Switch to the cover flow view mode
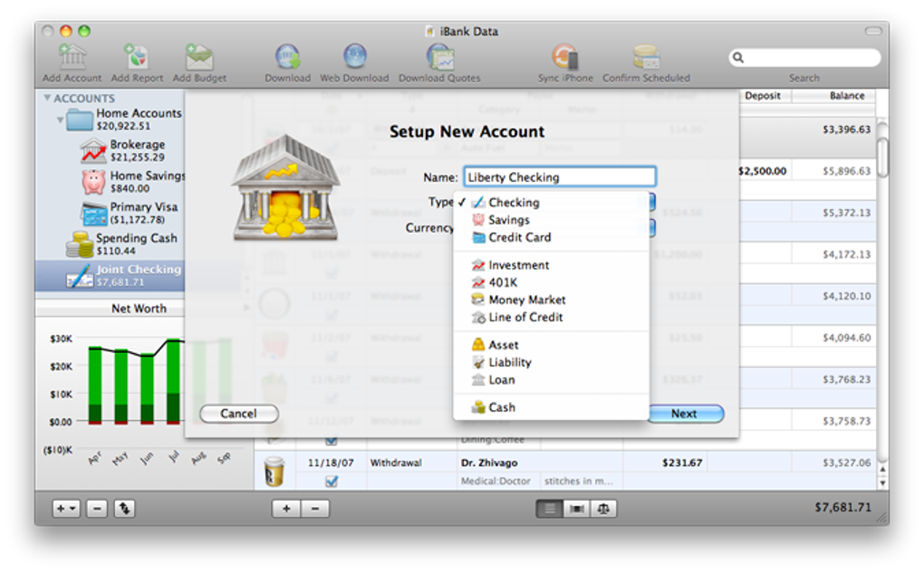Viewport: 924px width, 573px height. tap(576, 508)
